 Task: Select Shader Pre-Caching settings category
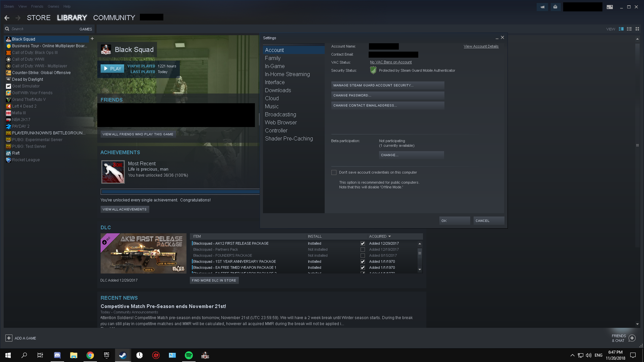tap(294, 139)
